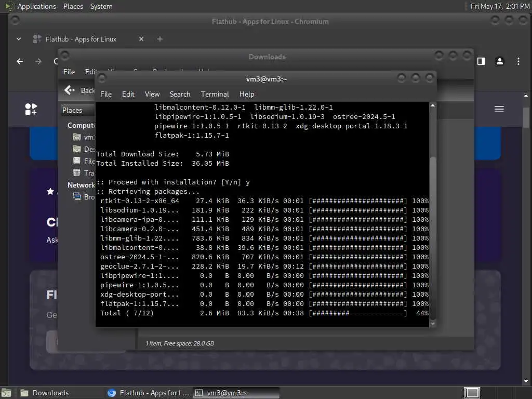Screen dimensions: 532x399
Task: Open the terminal's View menu
Action: tap(152, 95)
